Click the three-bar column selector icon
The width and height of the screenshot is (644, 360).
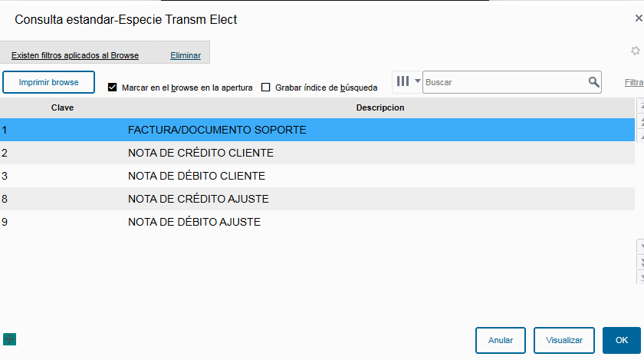pos(403,81)
